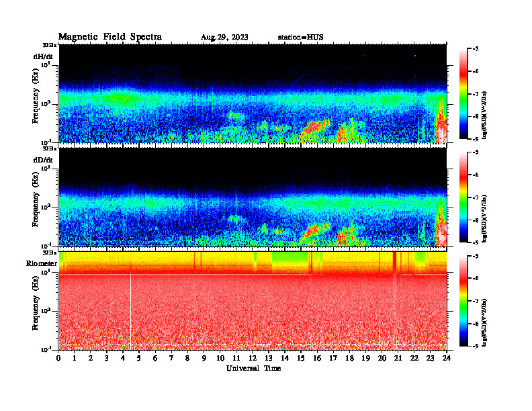Click the "dH/dt" panel label
532x411 pixels.
pyautogui.click(x=43, y=56)
